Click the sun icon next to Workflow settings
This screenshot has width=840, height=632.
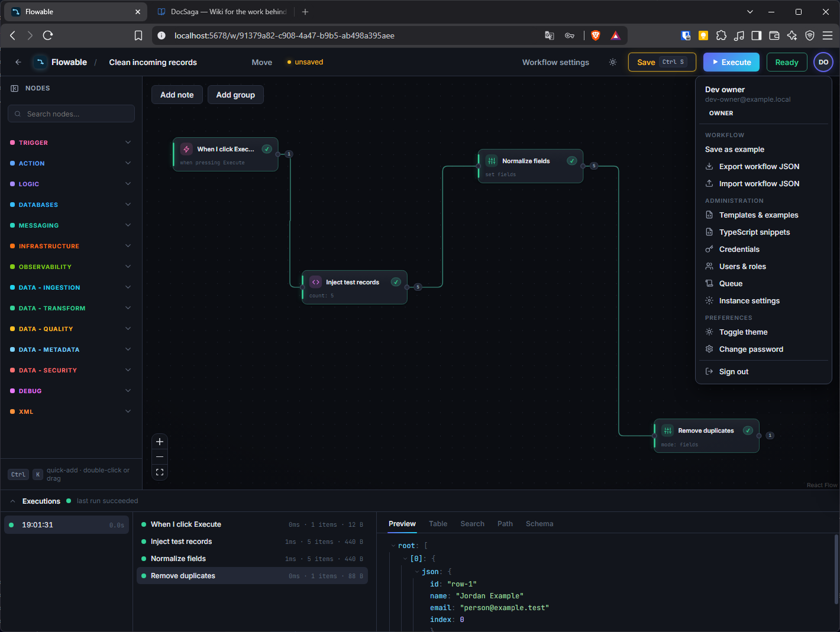(613, 62)
